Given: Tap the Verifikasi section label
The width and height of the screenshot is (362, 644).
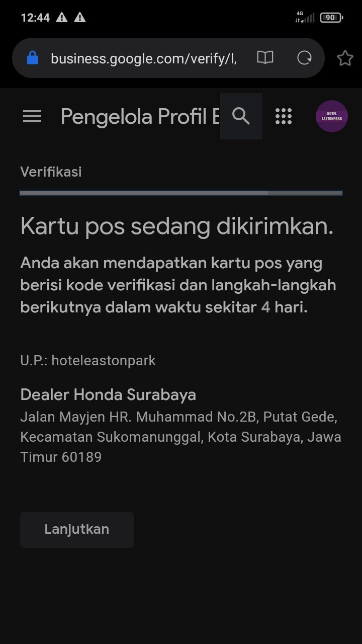Looking at the screenshot, I should [x=51, y=172].
